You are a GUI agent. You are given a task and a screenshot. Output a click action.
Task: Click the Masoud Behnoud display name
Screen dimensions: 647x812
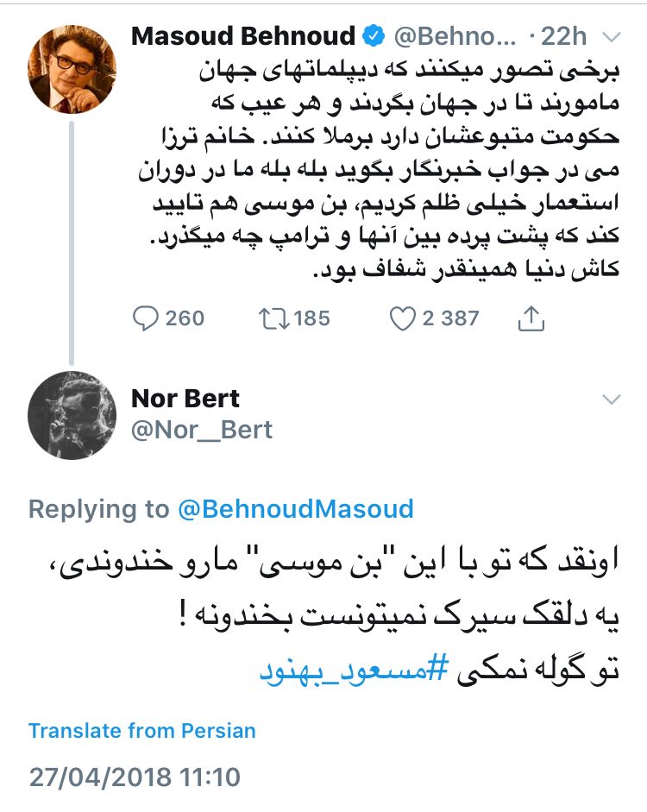point(243,38)
